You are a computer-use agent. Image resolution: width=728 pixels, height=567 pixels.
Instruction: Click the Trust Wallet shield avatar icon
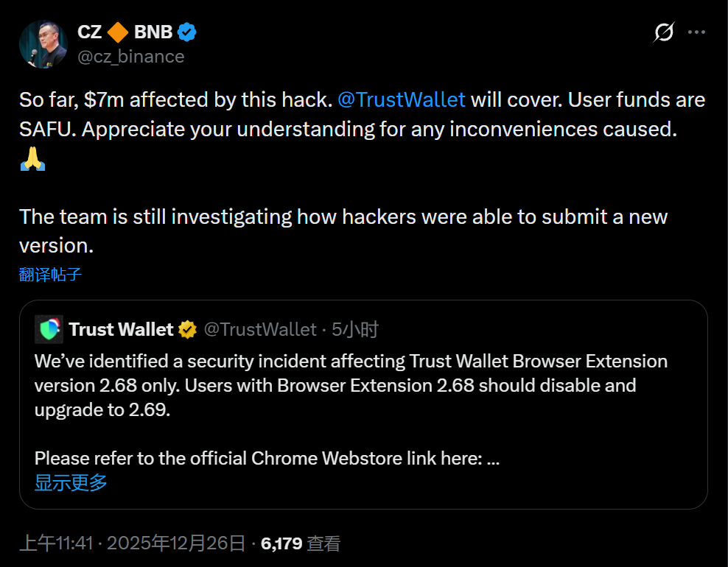click(49, 329)
